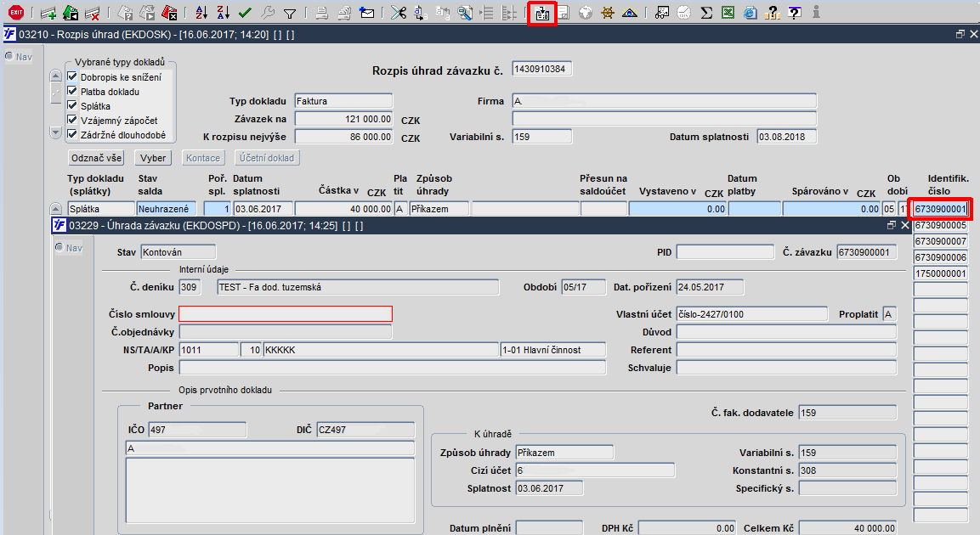The width and height of the screenshot is (980, 535).
Task: Click scroll up arrow of document types list
Action: (55, 76)
